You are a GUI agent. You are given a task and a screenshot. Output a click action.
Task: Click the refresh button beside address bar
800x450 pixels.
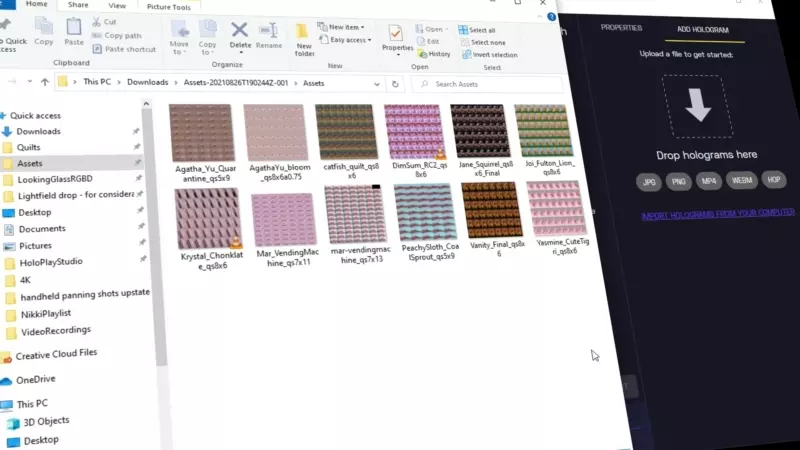(x=395, y=84)
